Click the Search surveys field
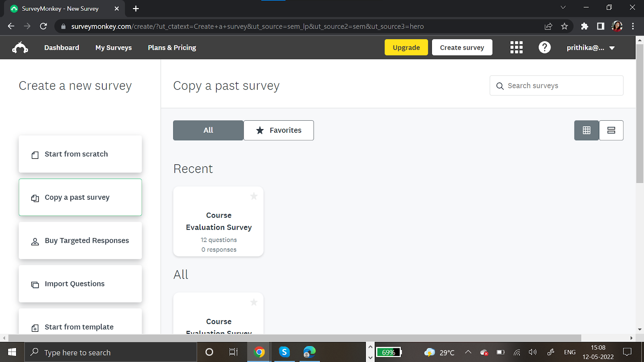Viewport: 644px width, 362px height. [x=556, y=86]
